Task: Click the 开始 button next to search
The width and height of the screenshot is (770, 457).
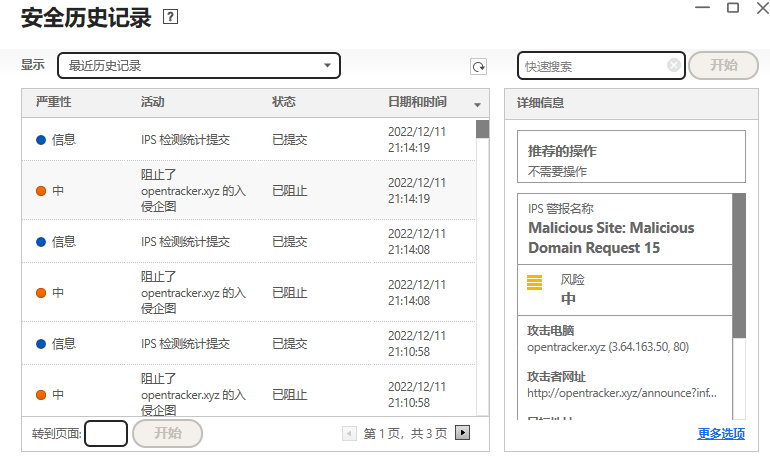Action: click(x=723, y=65)
